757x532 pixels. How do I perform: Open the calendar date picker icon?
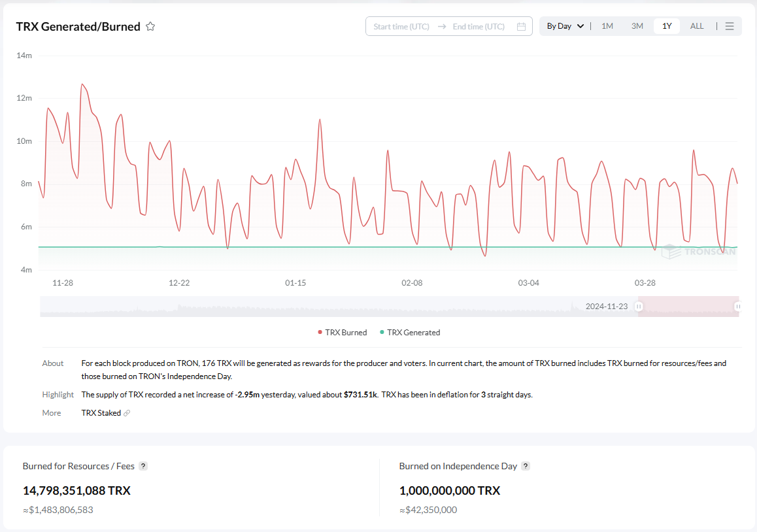[521, 27]
